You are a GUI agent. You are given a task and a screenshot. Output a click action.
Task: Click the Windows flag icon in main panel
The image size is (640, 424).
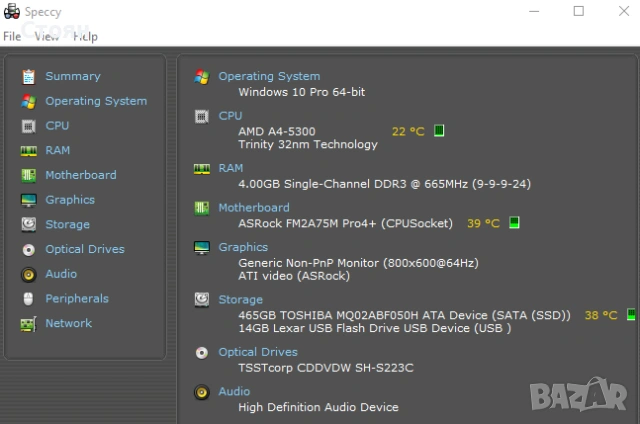[202, 77]
